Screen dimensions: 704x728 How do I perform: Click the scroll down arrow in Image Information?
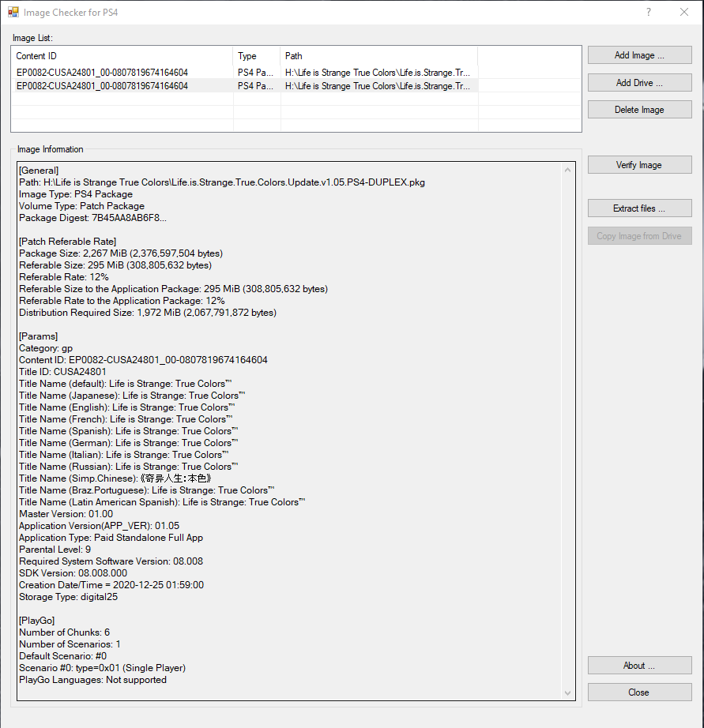(x=567, y=693)
